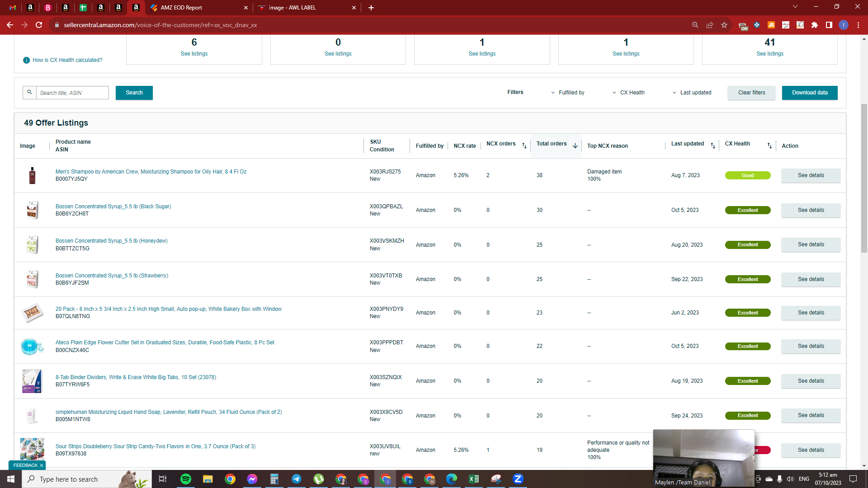868x488 pixels.
Task: Open the 8-Tab Binder Dividers listing
Action: coord(136,377)
